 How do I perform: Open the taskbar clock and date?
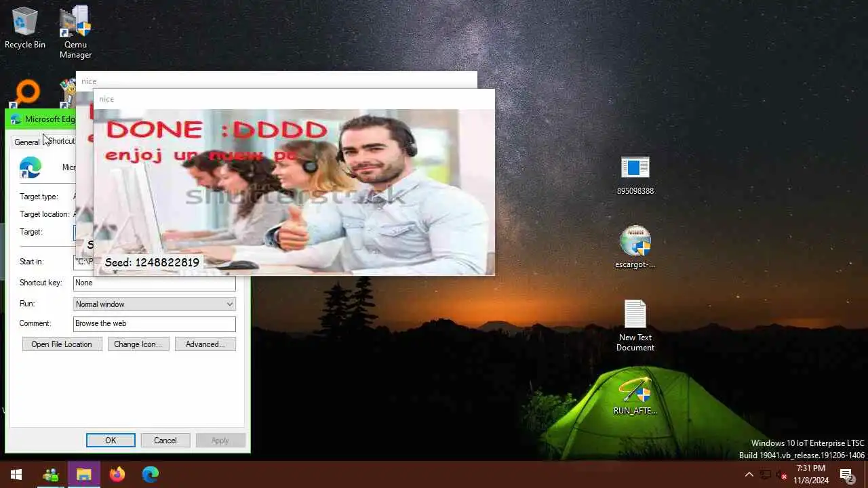(x=811, y=474)
